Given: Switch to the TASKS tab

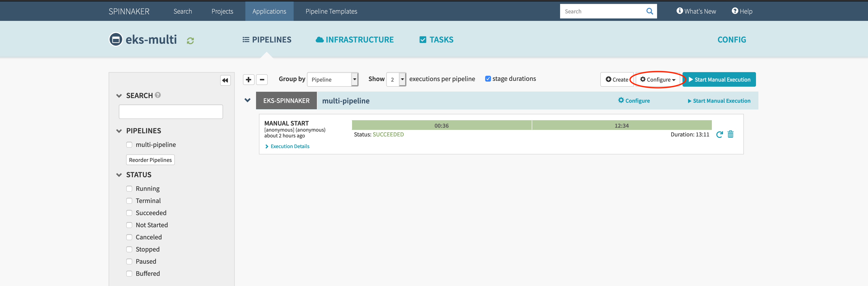Looking at the screenshot, I should (x=436, y=40).
